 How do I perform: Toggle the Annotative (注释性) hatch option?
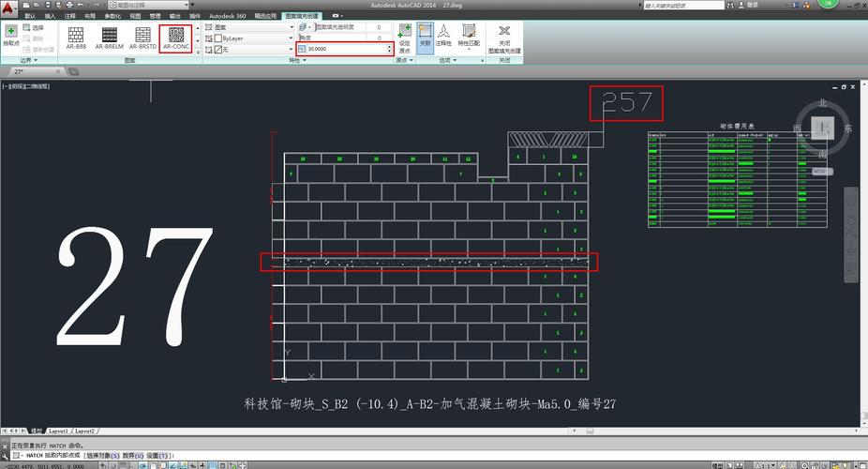tap(443, 36)
